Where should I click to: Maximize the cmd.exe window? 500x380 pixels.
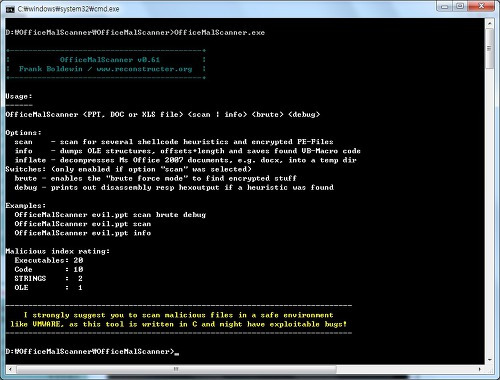click(x=460, y=6)
